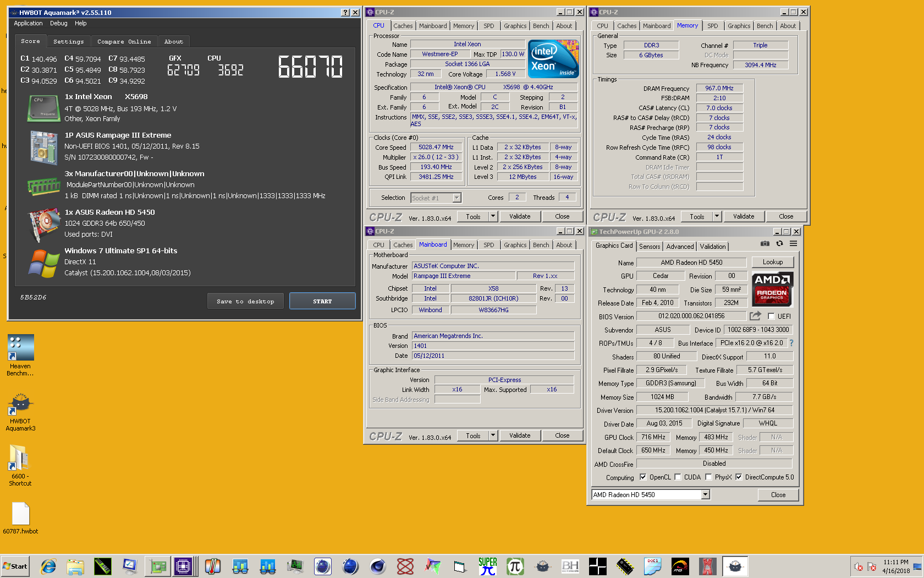Click the SUPER Pi icon on taskbar
Viewport: 924px width, 578px height.
click(x=488, y=566)
